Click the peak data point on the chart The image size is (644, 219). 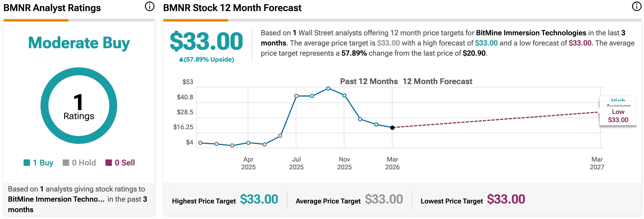[x=328, y=89]
